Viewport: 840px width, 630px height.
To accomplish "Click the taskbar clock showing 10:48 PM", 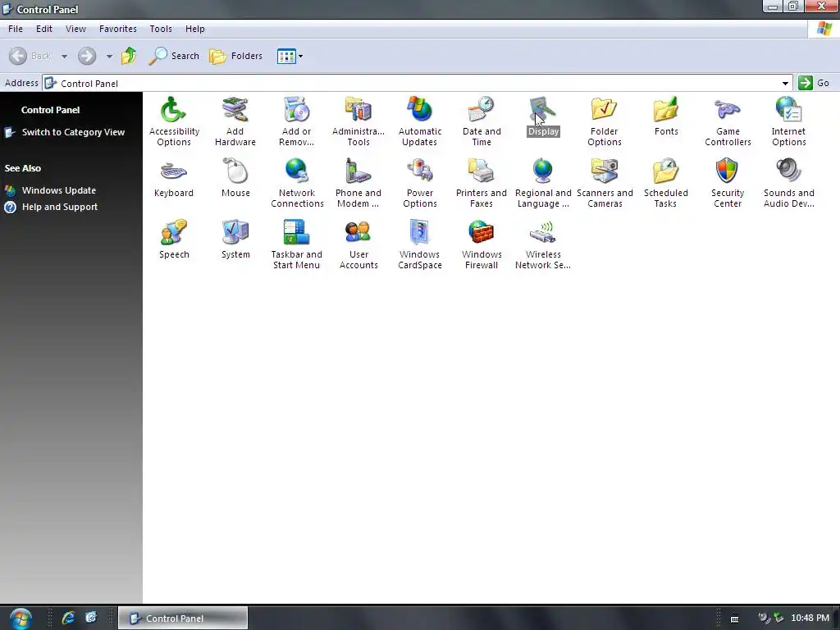I will (x=810, y=618).
